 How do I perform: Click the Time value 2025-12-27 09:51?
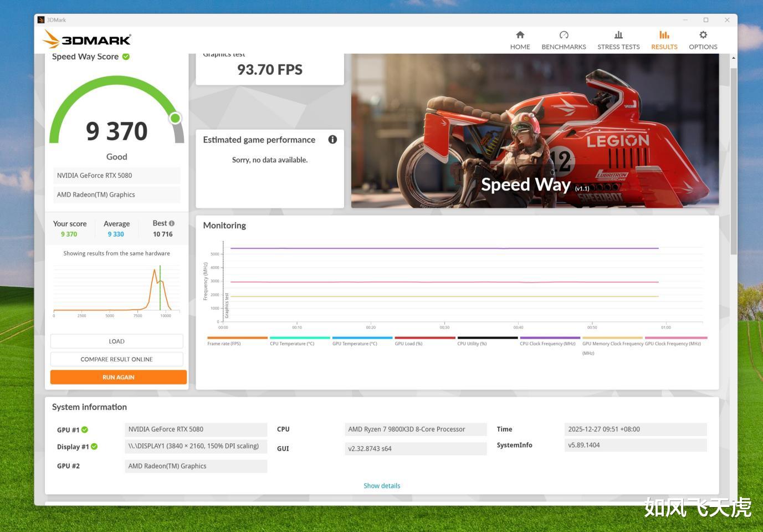636,429
